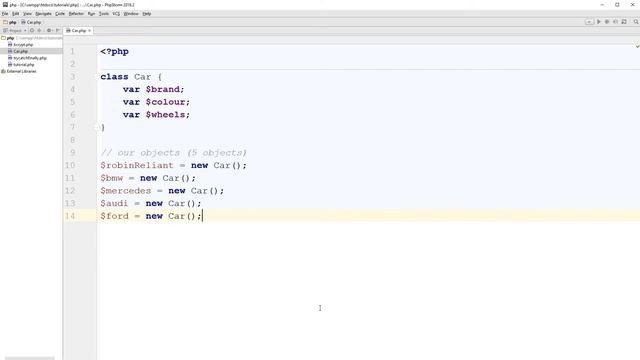The height and width of the screenshot is (360, 640).
Task: Open the Navigate menu
Action: tap(43, 14)
